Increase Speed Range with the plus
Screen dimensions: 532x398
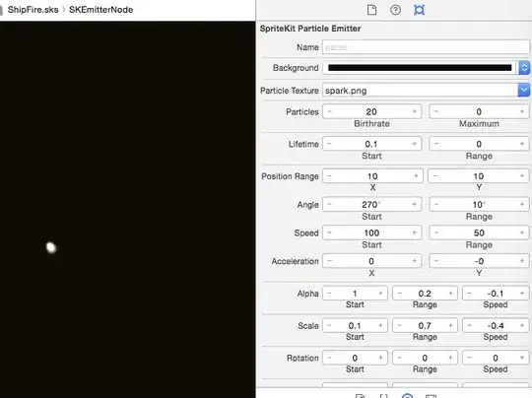point(522,232)
